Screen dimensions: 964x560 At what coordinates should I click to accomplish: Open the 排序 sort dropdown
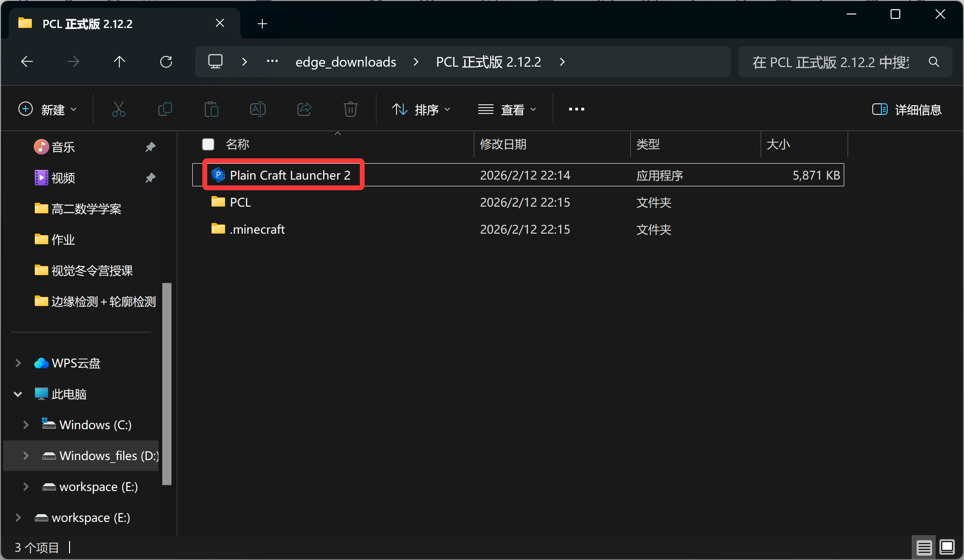pos(421,110)
